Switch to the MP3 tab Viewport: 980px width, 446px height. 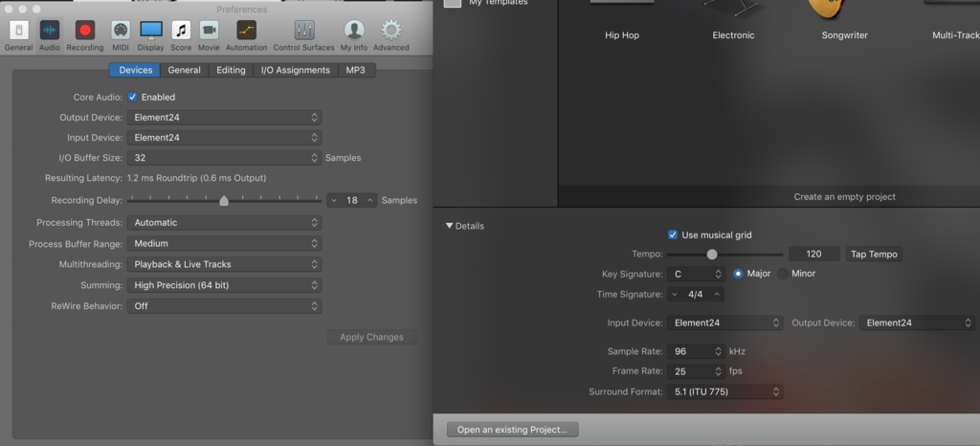(355, 70)
